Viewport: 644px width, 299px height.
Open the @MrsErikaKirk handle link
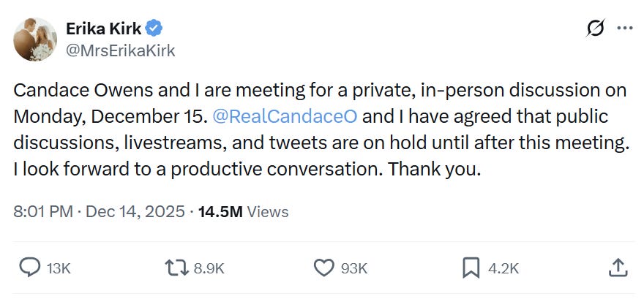click(x=121, y=50)
